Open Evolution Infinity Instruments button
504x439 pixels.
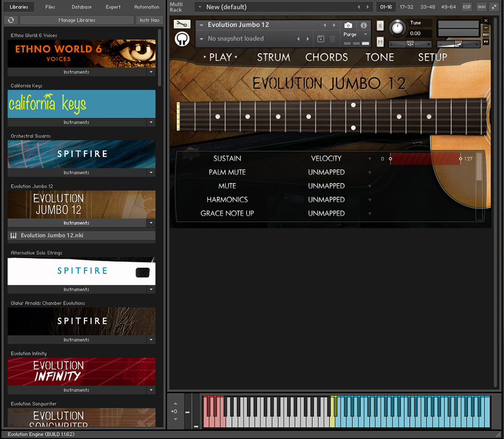[x=77, y=390]
